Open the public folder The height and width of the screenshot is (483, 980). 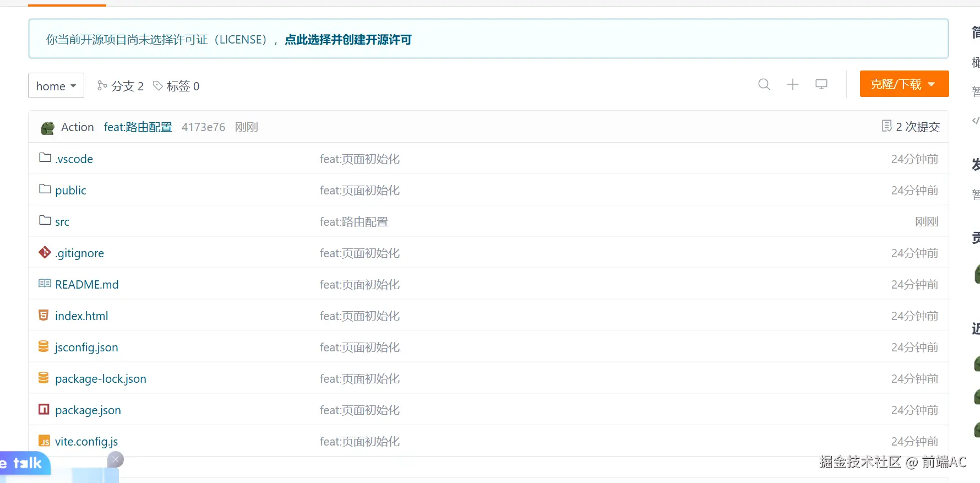(70, 191)
